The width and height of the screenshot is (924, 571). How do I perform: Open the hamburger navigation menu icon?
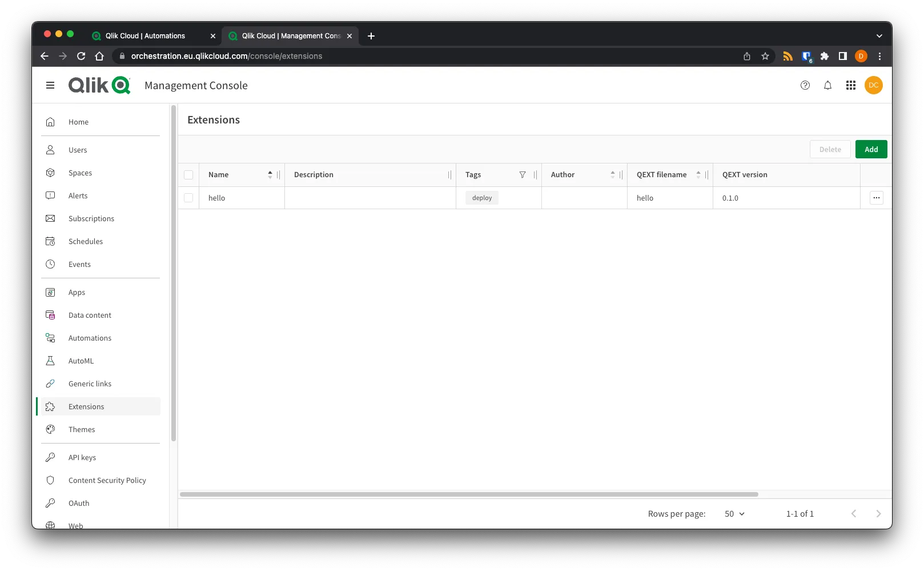pyautogui.click(x=50, y=85)
